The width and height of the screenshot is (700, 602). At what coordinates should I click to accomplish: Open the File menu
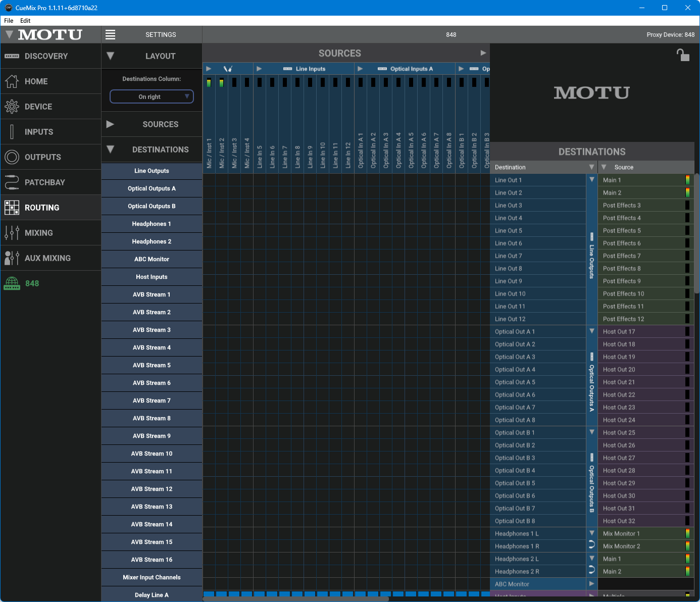click(9, 21)
